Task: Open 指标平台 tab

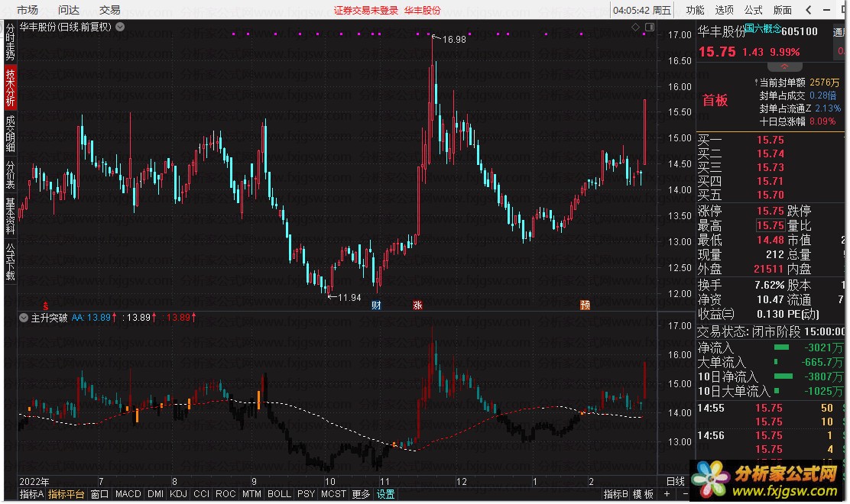Action: [x=67, y=494]
